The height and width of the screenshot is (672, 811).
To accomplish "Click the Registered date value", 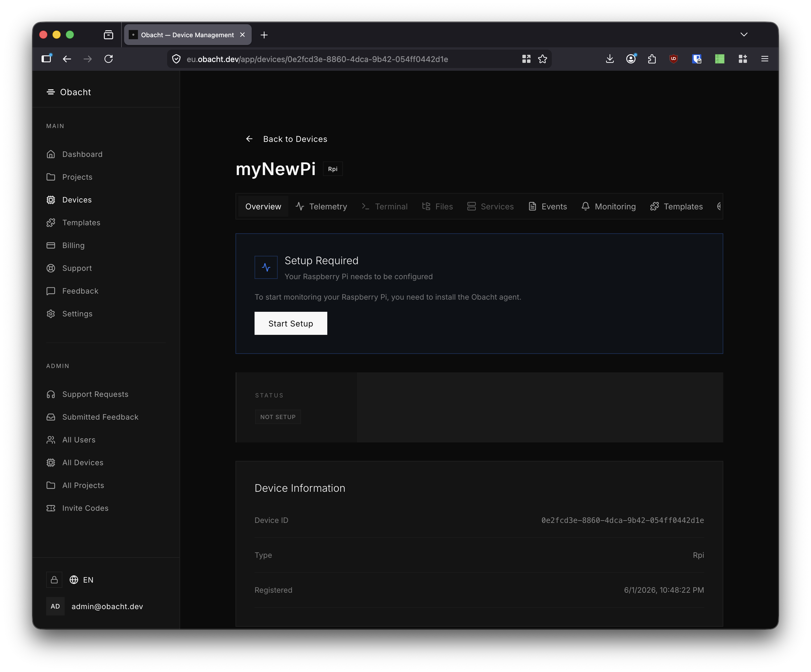I will pos(664,590).
